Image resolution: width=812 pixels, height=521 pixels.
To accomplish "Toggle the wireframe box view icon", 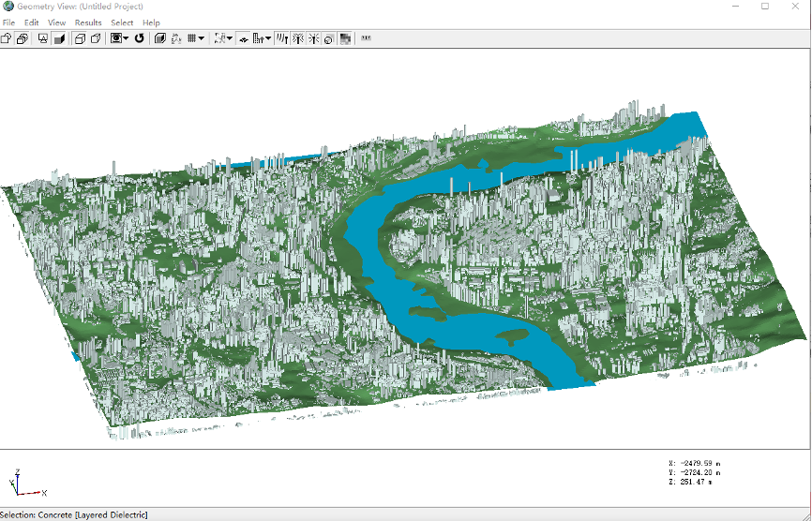I will [79, 38].
